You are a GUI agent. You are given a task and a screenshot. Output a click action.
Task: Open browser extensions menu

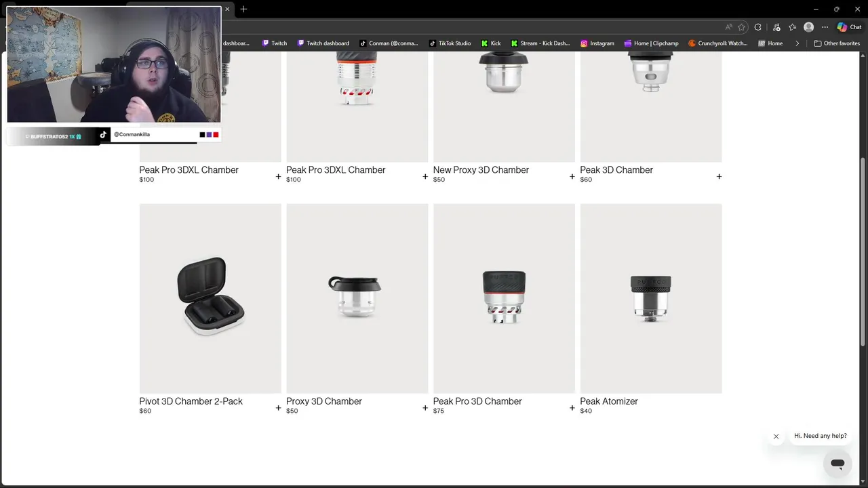point(758,27)
